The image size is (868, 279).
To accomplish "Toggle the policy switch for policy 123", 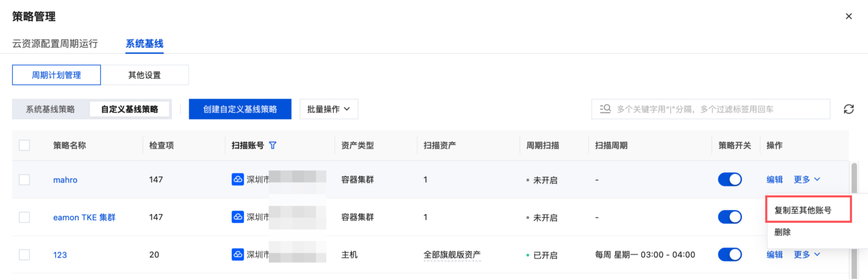I will click(730, 254).
